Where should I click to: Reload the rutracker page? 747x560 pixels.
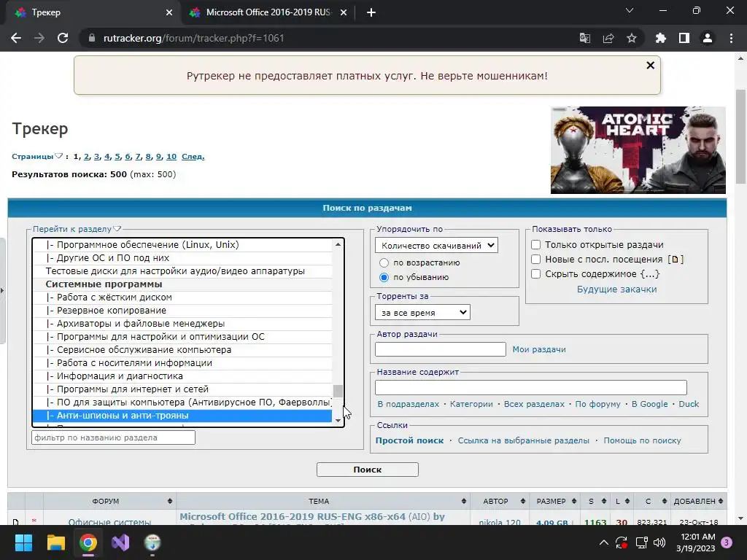pyautogui.click(x=63, y=38)
